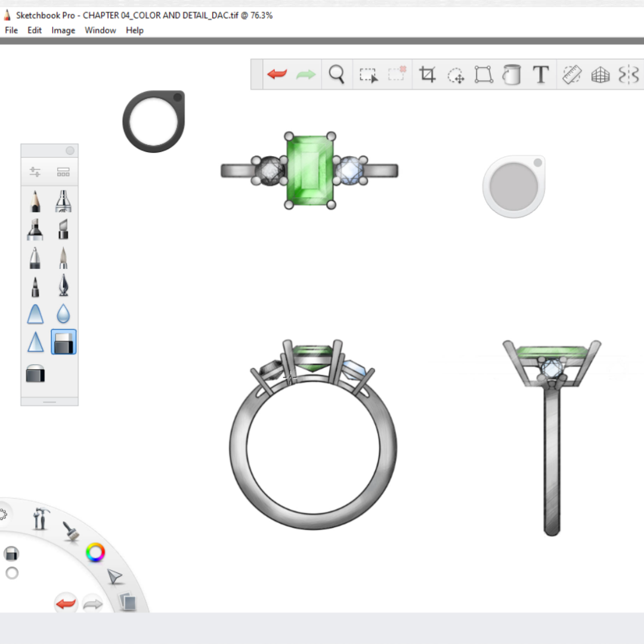Screen dimensions: 644x644
Task: Click the bottom grip handle of brush palette
Action: pos(49,402)
